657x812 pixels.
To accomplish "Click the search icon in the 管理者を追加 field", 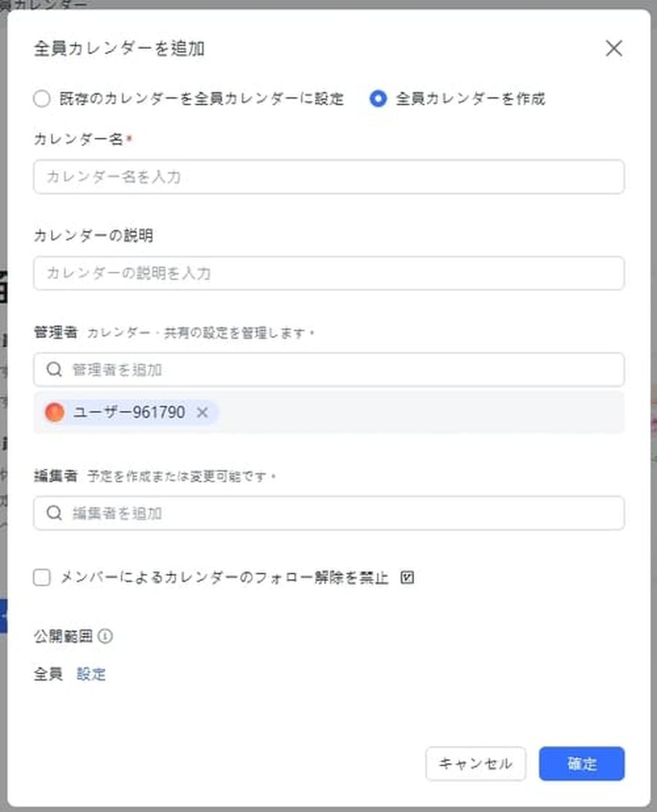I will (x=54, y=369).
